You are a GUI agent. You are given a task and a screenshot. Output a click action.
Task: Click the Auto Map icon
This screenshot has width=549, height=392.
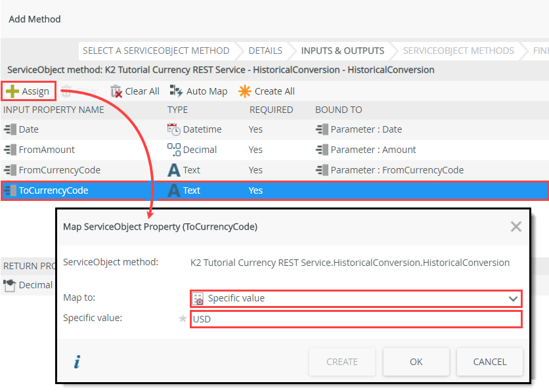coord(177,91)
